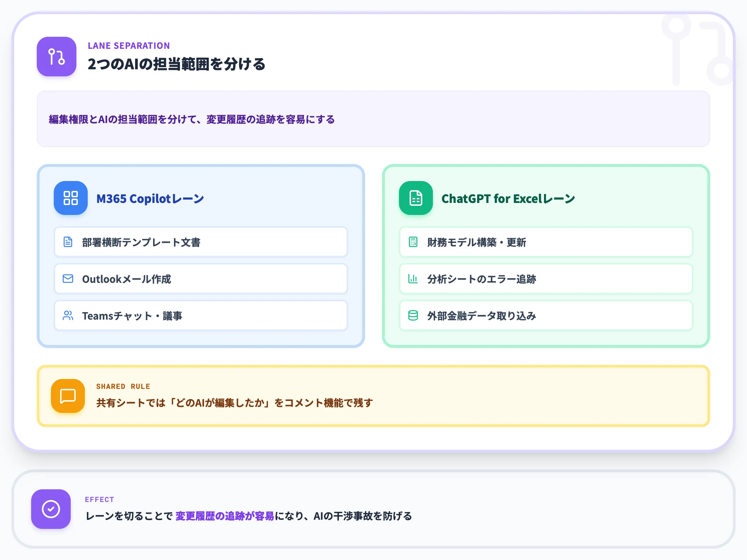Select the 財務モデル構築・更新 row
This screenshot has width=747, height=560.
pos(546,242)
